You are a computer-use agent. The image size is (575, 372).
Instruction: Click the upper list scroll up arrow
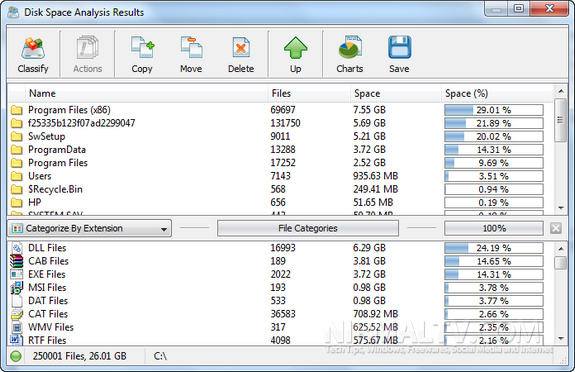[560, 91]
